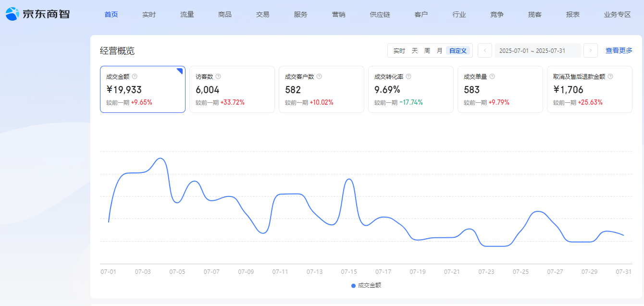Viewport: 644px width, 306px height.
Task: Click the 经营概览 section title
Action: coord(117,51)
